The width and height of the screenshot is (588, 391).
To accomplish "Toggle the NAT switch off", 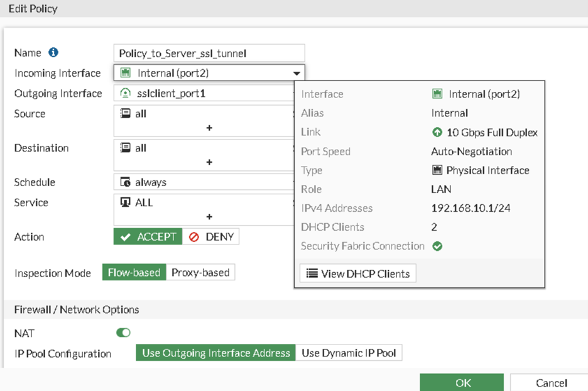I will [x=123, y=333].
